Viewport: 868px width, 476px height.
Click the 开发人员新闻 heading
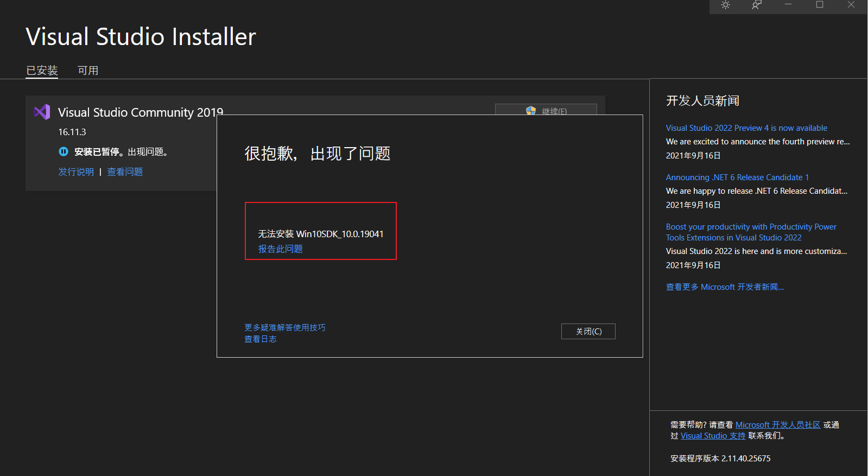[702, 101]
